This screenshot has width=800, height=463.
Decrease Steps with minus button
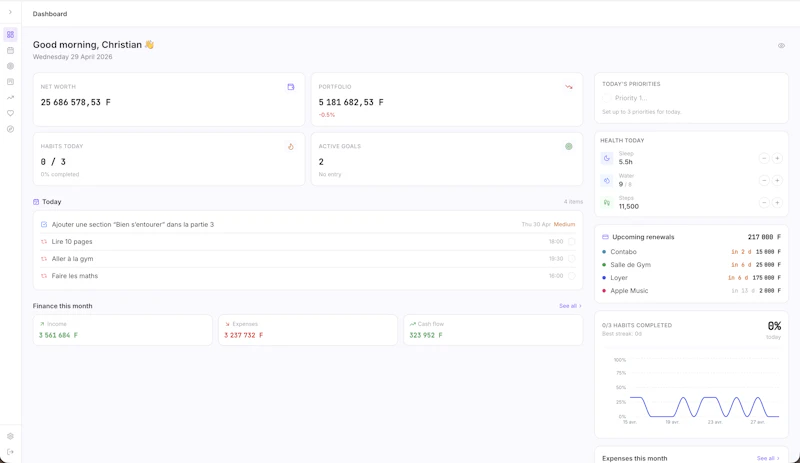pos(764,203)
